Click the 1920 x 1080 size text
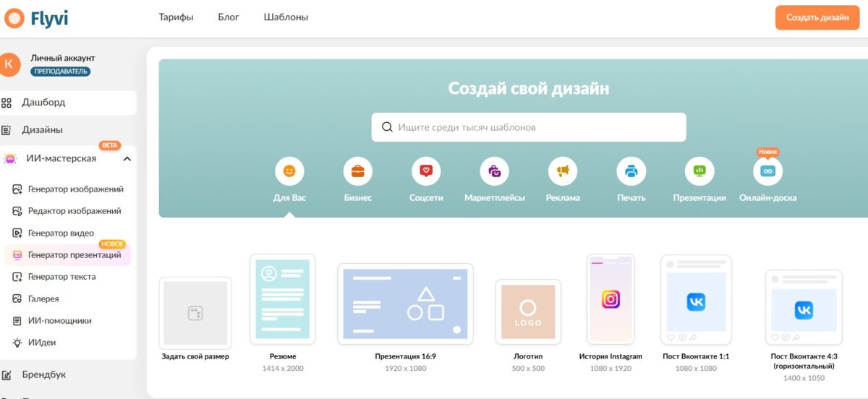 click(x=405, y=369)
